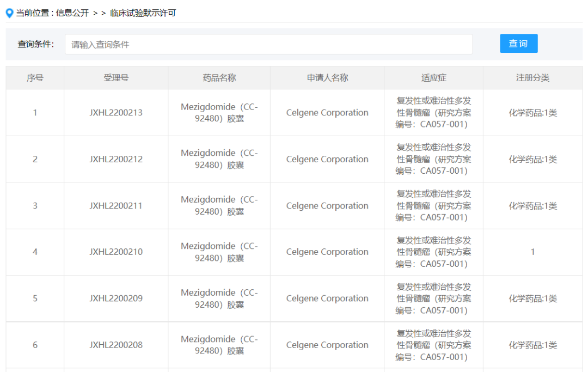Click the 查询 search button
This screenshot has width=588, height=372.
[x=518, y=44]
